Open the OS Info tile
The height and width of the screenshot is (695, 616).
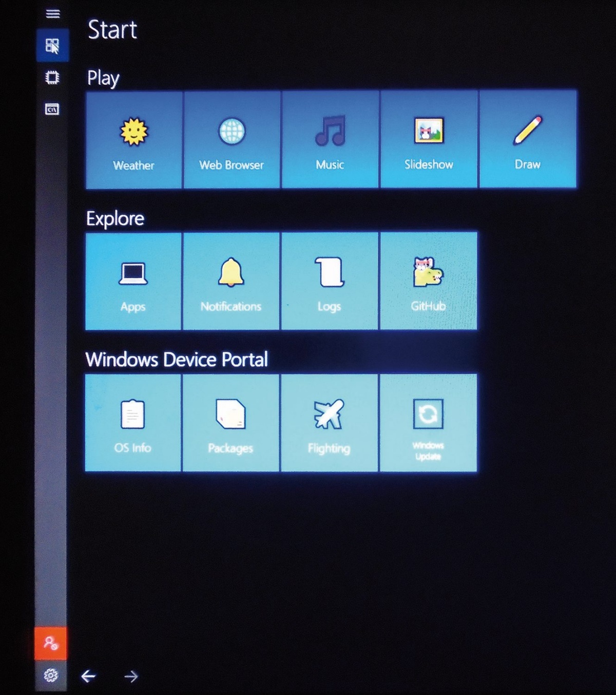tap(133, 423)
